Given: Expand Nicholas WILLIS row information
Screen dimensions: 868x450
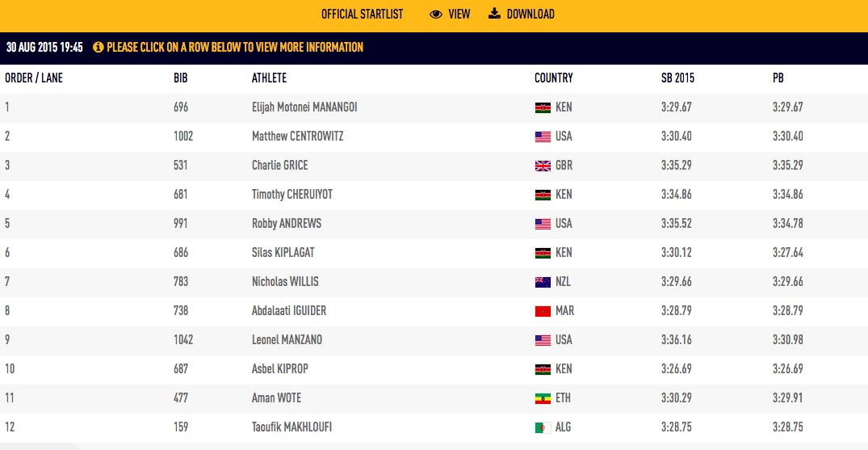Looking at the screenshot, I should point(434,282).
